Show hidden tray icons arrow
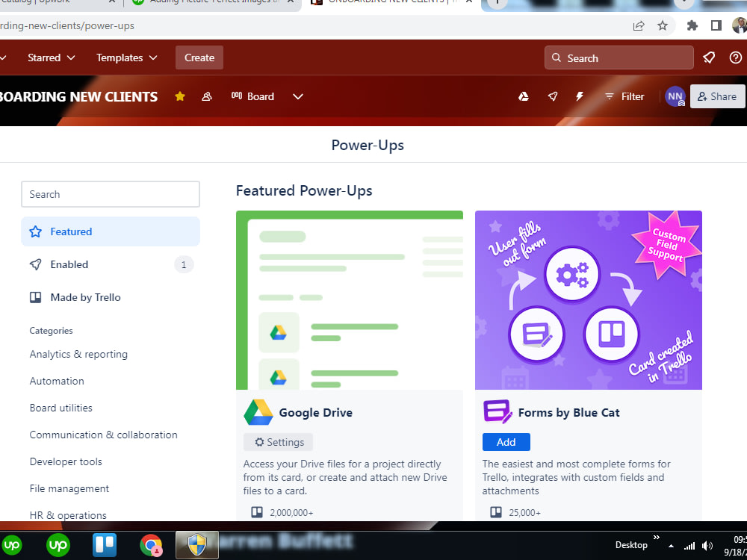 click(671, 546)
